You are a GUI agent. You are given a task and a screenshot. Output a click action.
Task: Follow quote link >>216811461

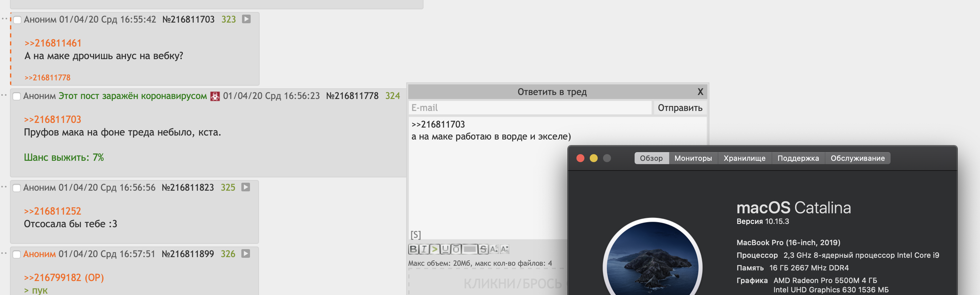coord(53,43)
